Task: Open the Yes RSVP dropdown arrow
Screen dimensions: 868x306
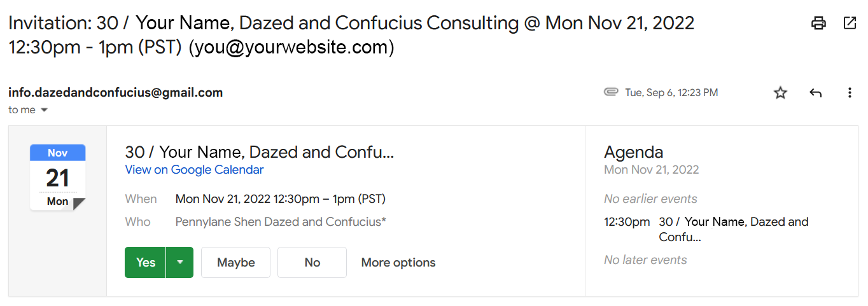Action: (x=179, y=262)
